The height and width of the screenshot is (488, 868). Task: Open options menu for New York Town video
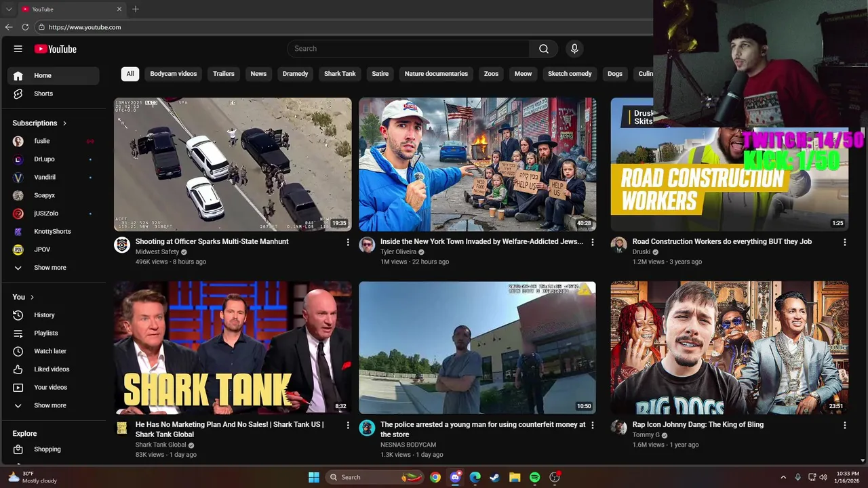pos(593,242)
